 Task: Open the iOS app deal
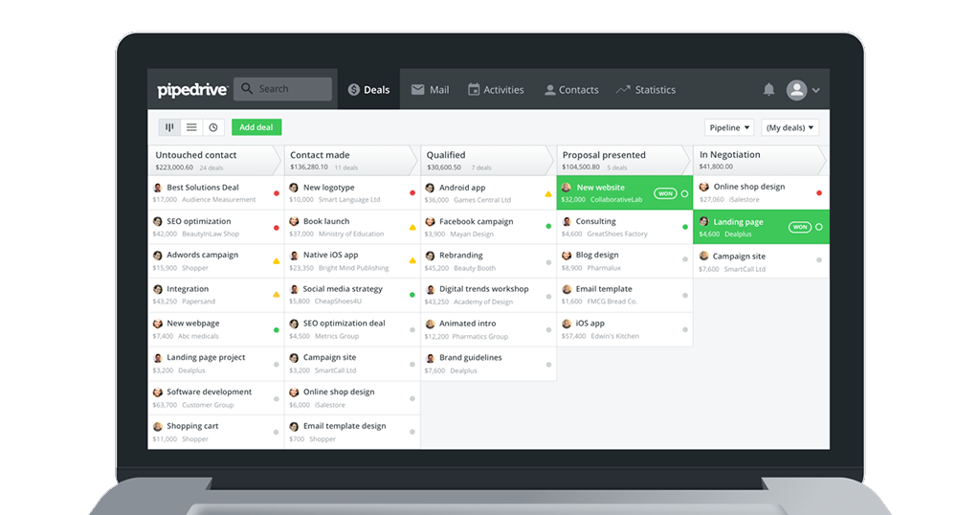(625, 329)
